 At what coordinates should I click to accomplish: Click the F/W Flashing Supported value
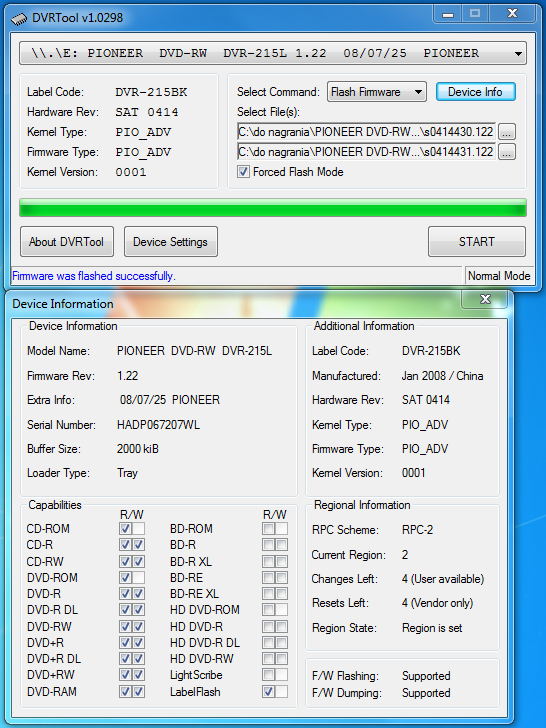[x=426, y=676]
